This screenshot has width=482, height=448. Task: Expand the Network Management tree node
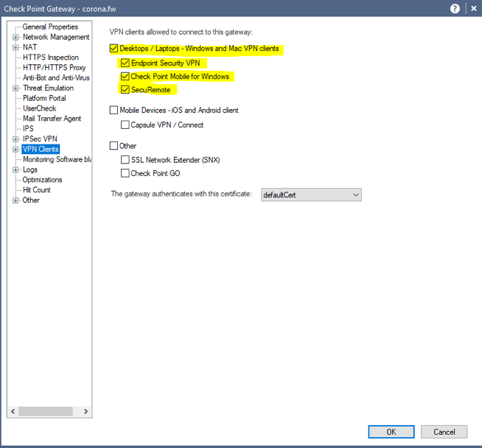point(15,37)
